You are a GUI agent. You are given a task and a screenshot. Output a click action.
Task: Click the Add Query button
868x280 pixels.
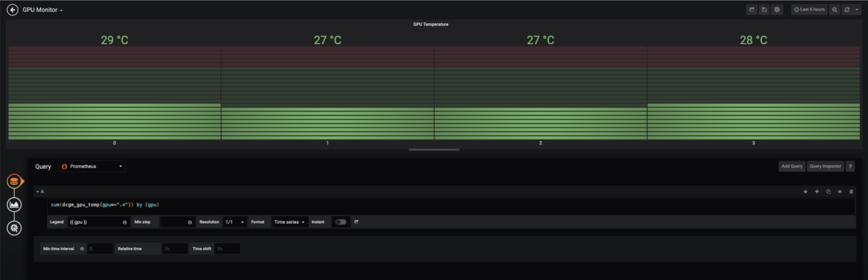[792, 167]
